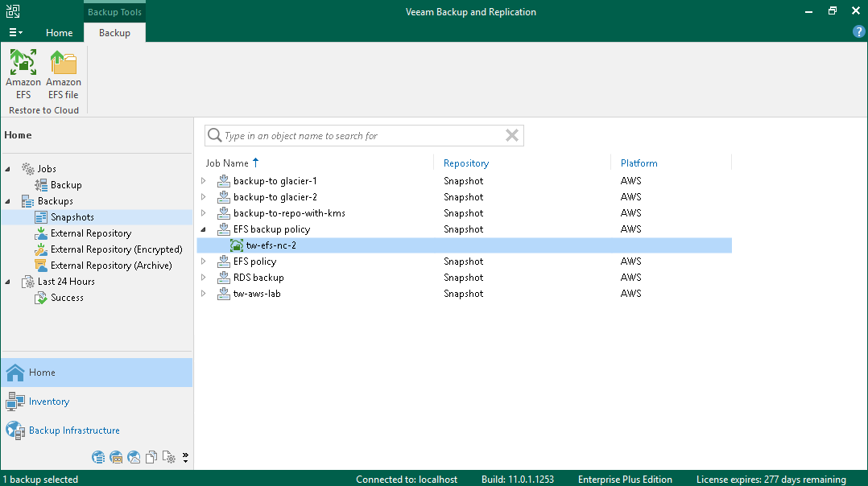Expand the RDS backup job row
868x486 pixels.
tap(204, 278)
